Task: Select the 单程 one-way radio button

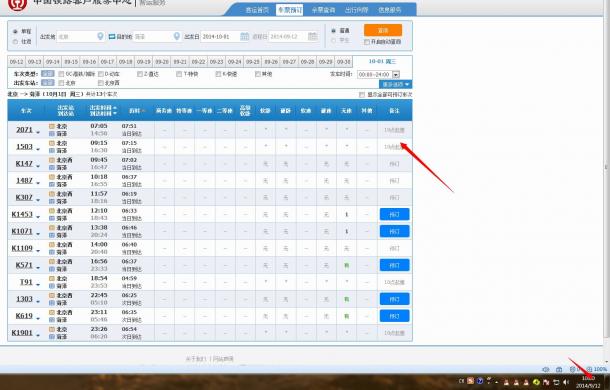Action: click(x=16, y=32)
